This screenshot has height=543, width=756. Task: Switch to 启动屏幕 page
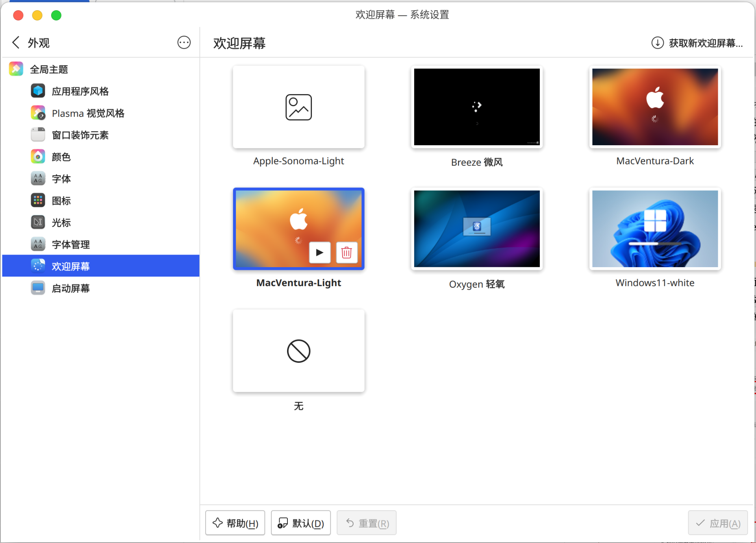[71, 288]
